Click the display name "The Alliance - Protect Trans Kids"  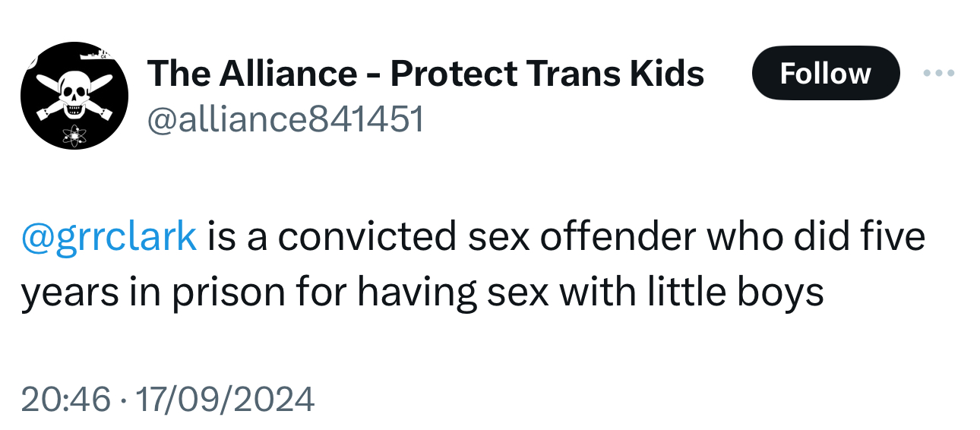click(x=425, y=74)
